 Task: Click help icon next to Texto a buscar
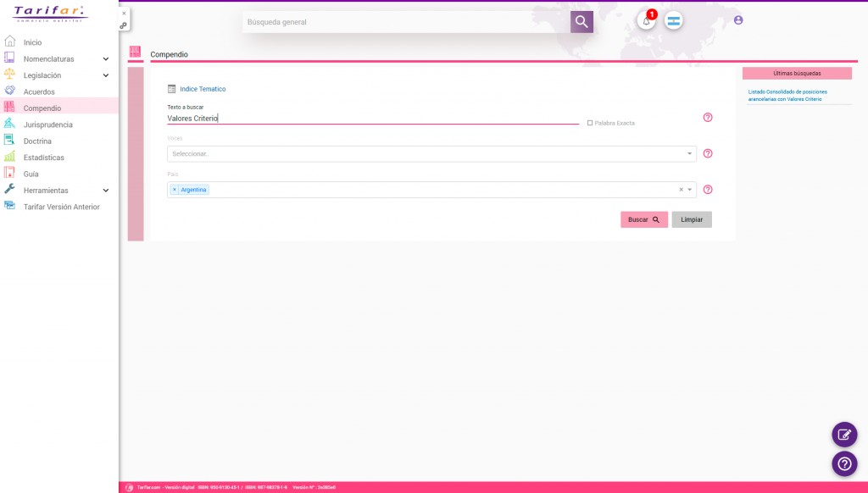pyautogui.click(x=708, y=117)
